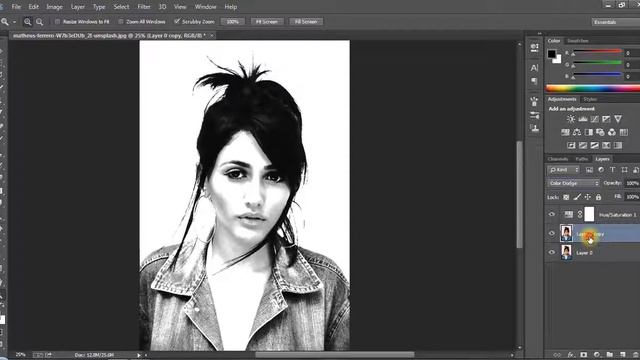Select the Zoom Out mode icon

[x=40, y=22]
